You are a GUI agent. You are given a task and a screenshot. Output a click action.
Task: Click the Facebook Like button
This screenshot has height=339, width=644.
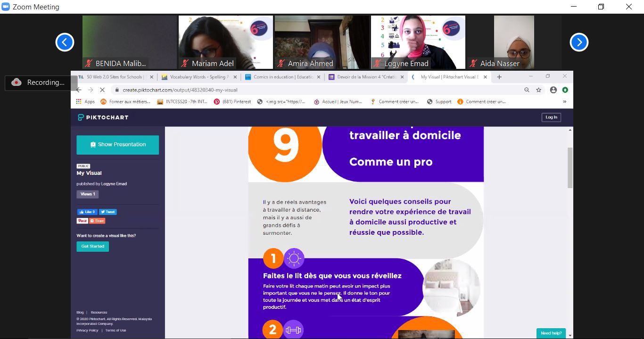coord(87,212)
